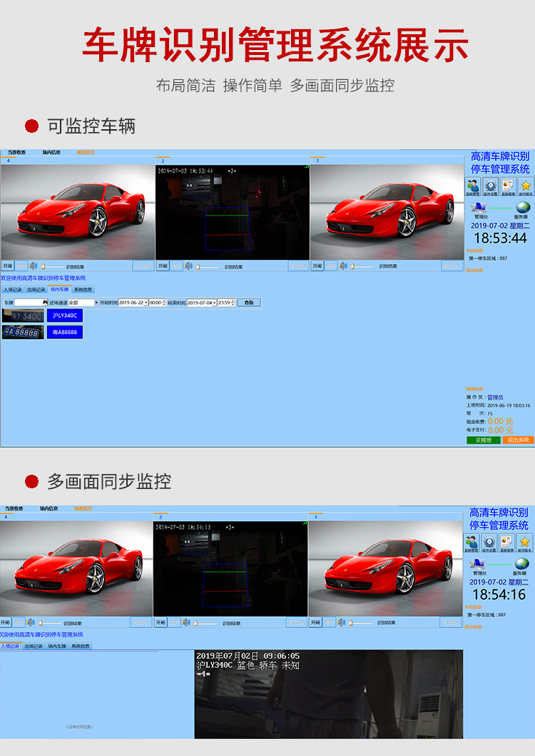Click 开闸 under camera 2 in upper screenshot
The height and width of the screenshot is (756, 535).
[163, 266]
